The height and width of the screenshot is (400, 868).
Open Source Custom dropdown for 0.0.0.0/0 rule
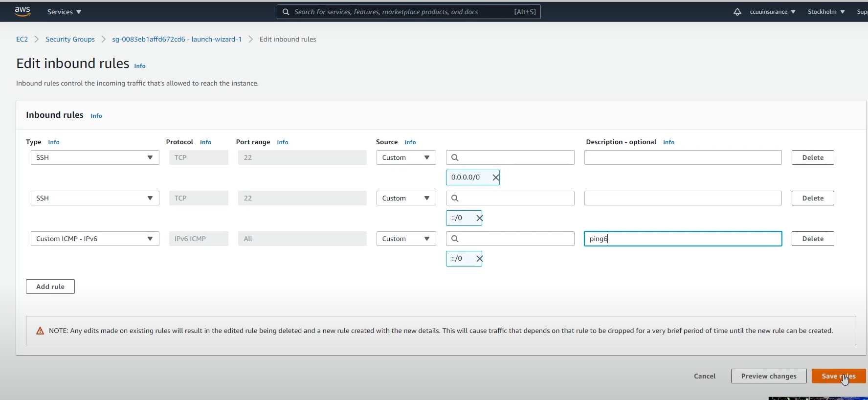coord(406,157)
